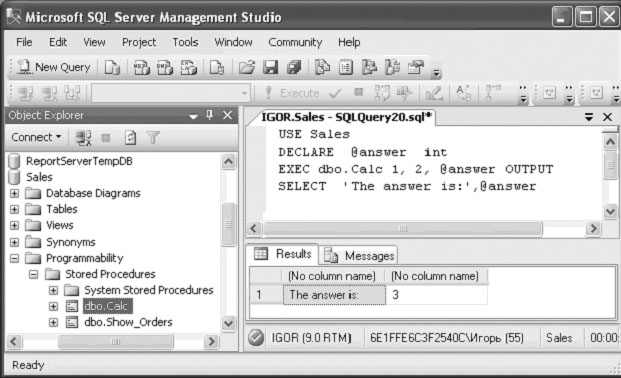This screenshot has height=378, width=621.
Task: Open the Connect dropdown in Object Explorer
Action: click(36, 137)
